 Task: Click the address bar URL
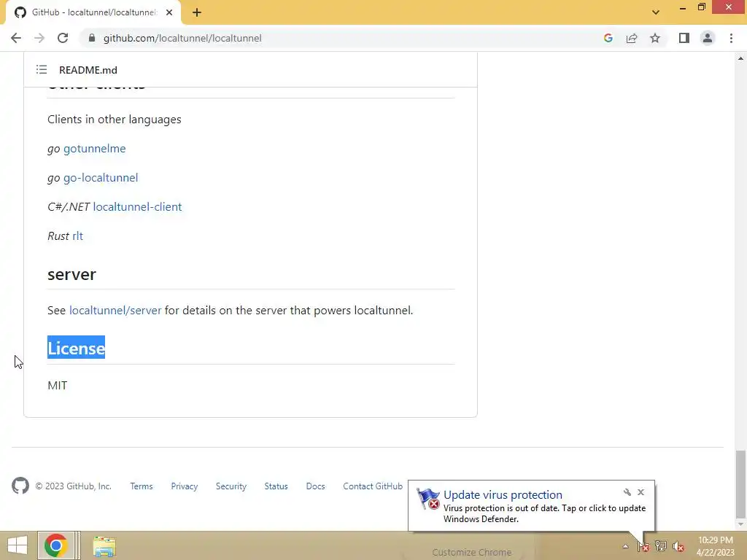182,38
